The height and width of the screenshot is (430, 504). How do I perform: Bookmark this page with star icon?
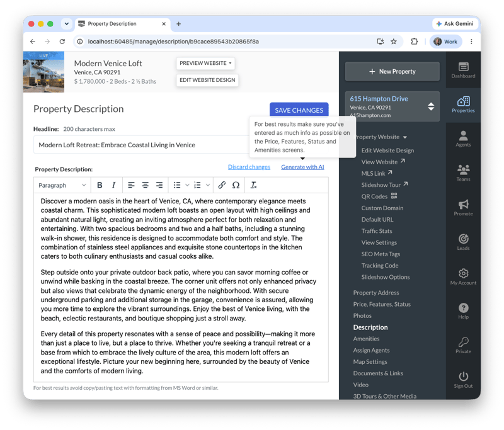(393, 42)
